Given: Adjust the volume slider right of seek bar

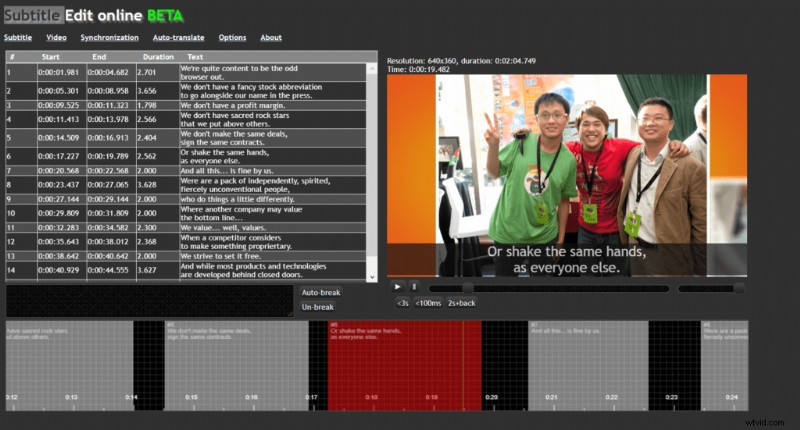Looking at the screenshot, I should (x=710, y=288).
